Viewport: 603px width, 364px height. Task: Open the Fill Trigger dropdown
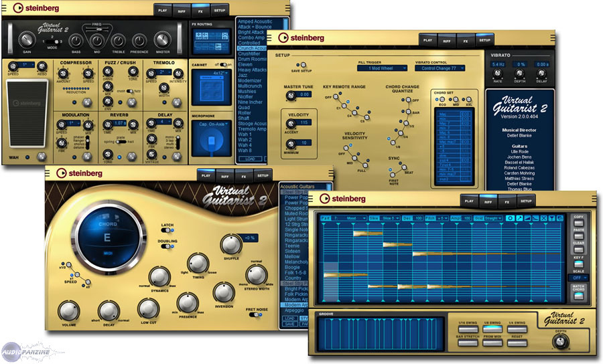382,68
